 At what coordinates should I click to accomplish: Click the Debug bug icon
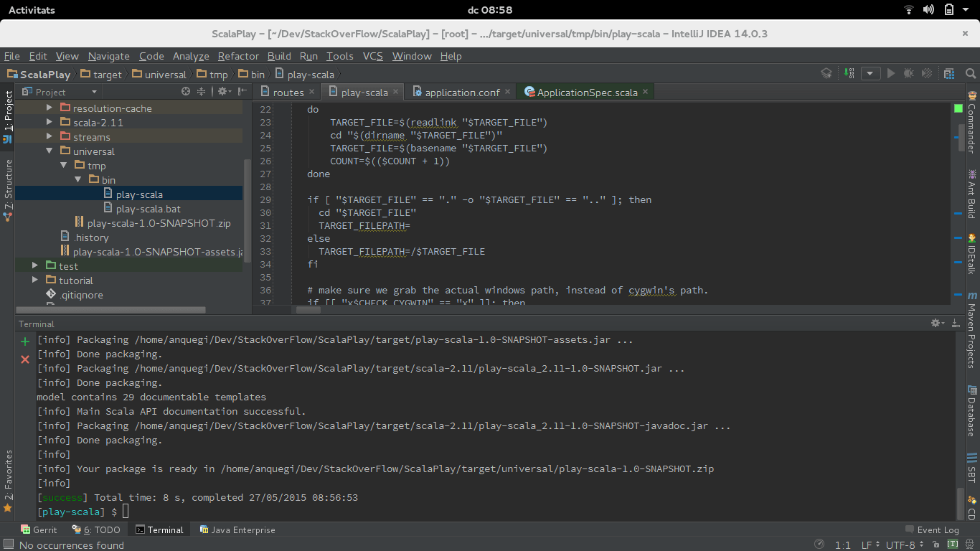(909, 73)
